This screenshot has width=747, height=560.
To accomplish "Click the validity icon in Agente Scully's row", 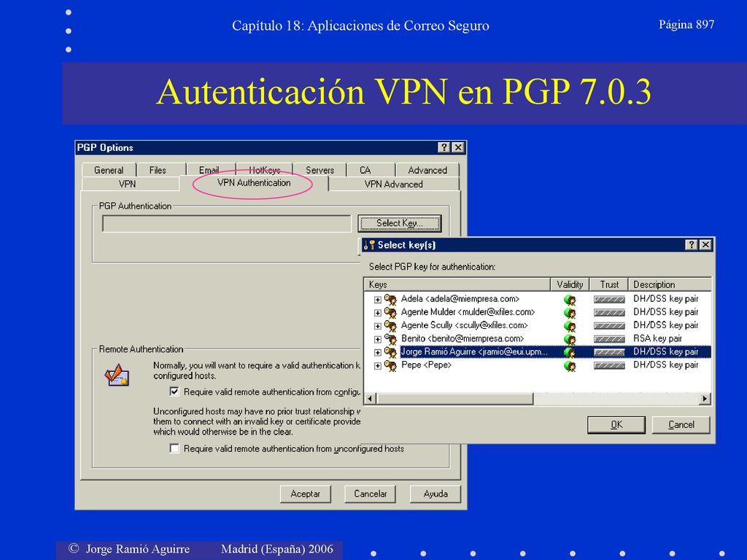I will click(570, 326).
